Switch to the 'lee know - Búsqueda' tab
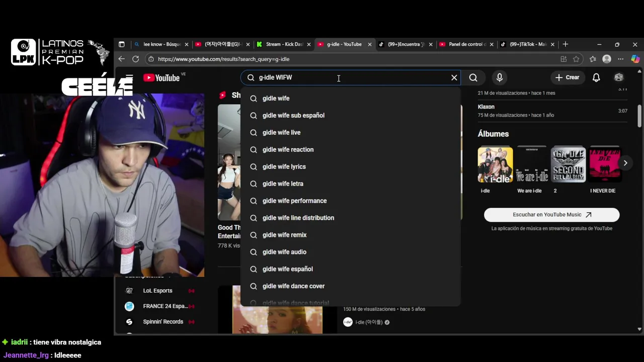Viewport: 644px width, 362px height. click(x=162, y=44)
